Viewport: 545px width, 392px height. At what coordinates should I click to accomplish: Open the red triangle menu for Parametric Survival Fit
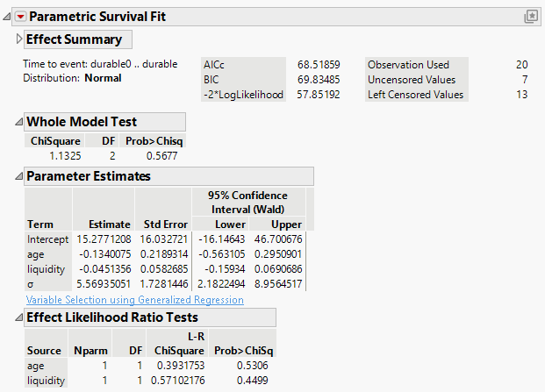pyautogui.click(x=20, y=17)
